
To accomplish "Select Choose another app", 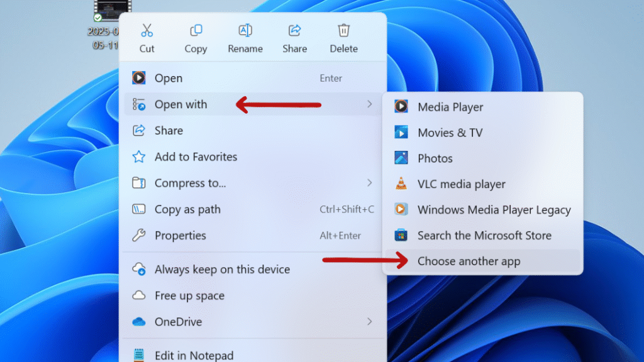I will pyautogui.click(x=482, y=261).
